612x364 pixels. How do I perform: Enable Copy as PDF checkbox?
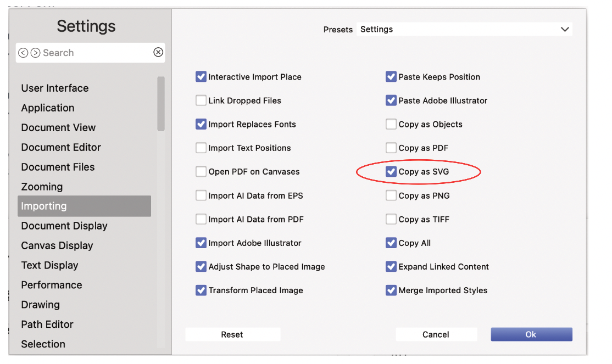pyautogui.click(x=391, y=148)
